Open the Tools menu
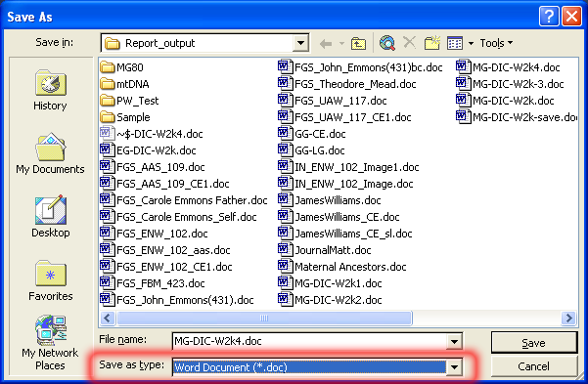588x384 pixels. click(x=496, y=43)
